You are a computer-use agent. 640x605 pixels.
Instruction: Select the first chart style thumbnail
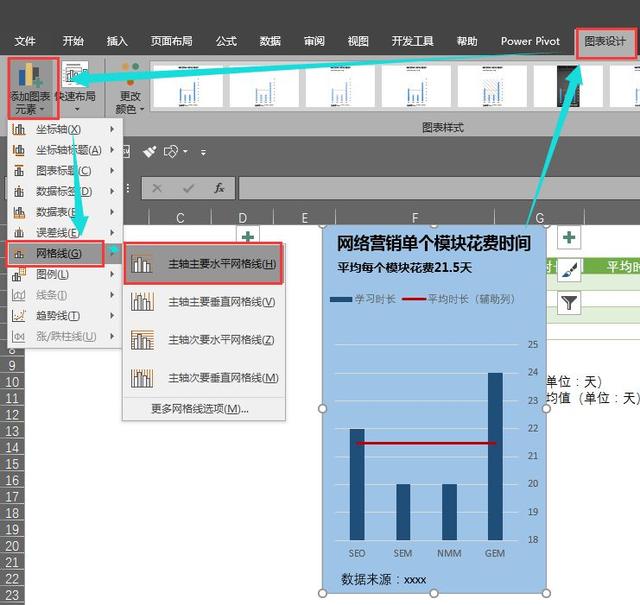(x=187, y=86)
